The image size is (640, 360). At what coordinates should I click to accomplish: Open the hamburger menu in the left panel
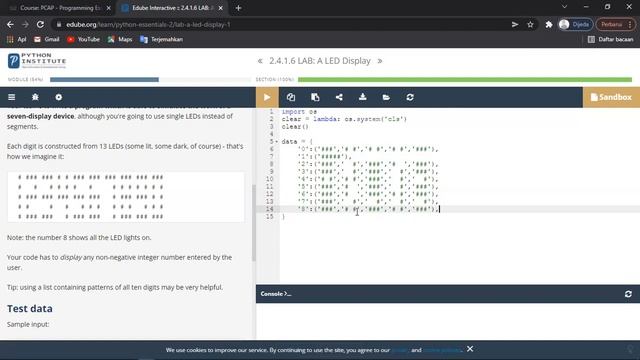point(11,97)
